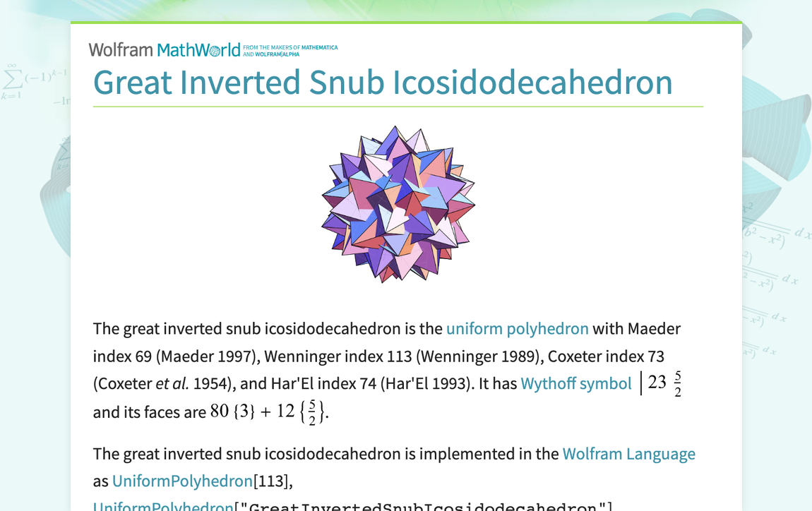
Task: Click the article title heading
Action: coord(382,83)
